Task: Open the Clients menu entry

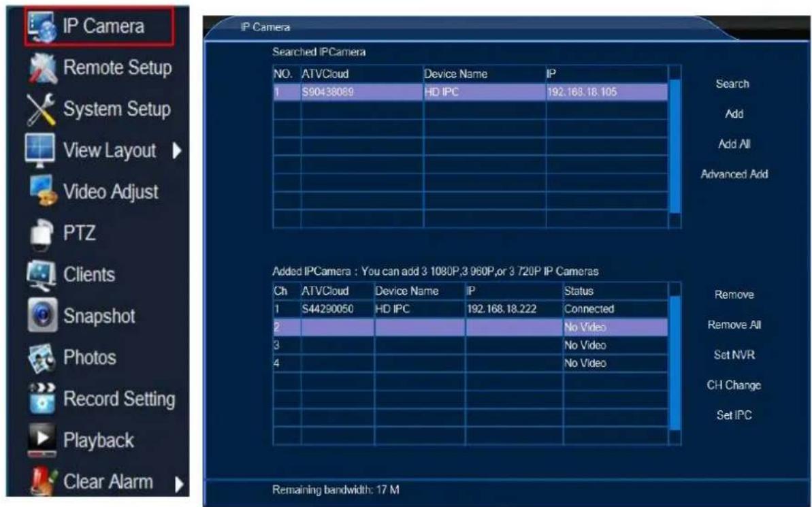Action: coord(89,274)
